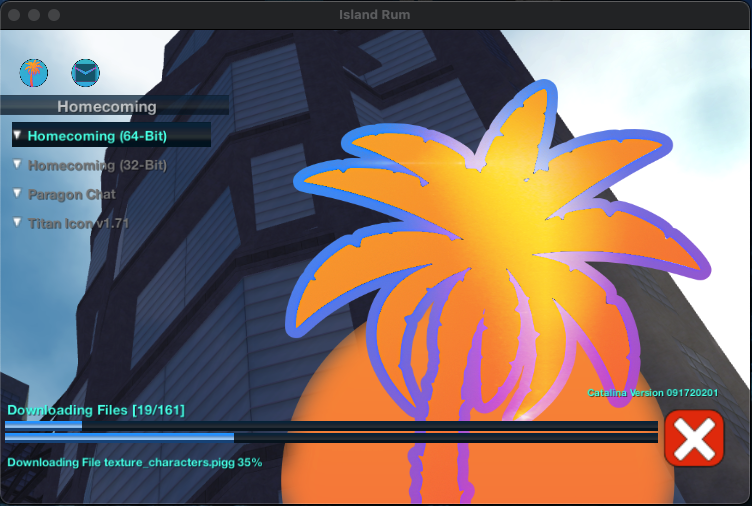Select Paragon Chat entry
752x506 pixels.
(x=72, y=194)
